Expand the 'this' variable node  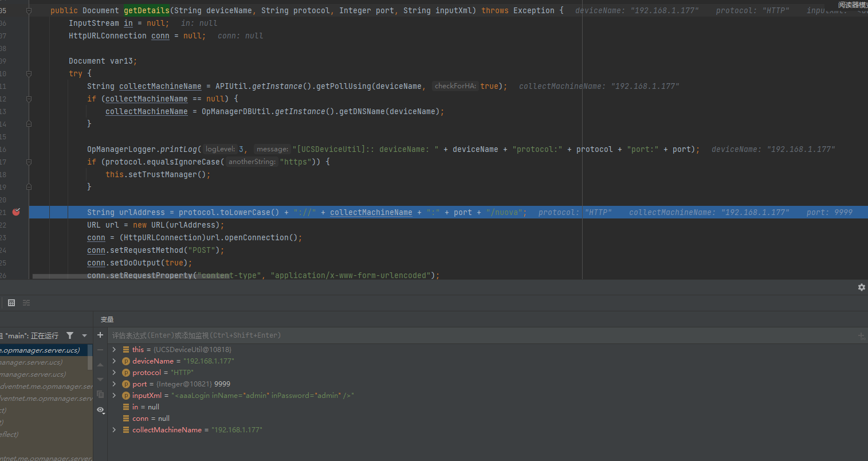click(114, 349)
